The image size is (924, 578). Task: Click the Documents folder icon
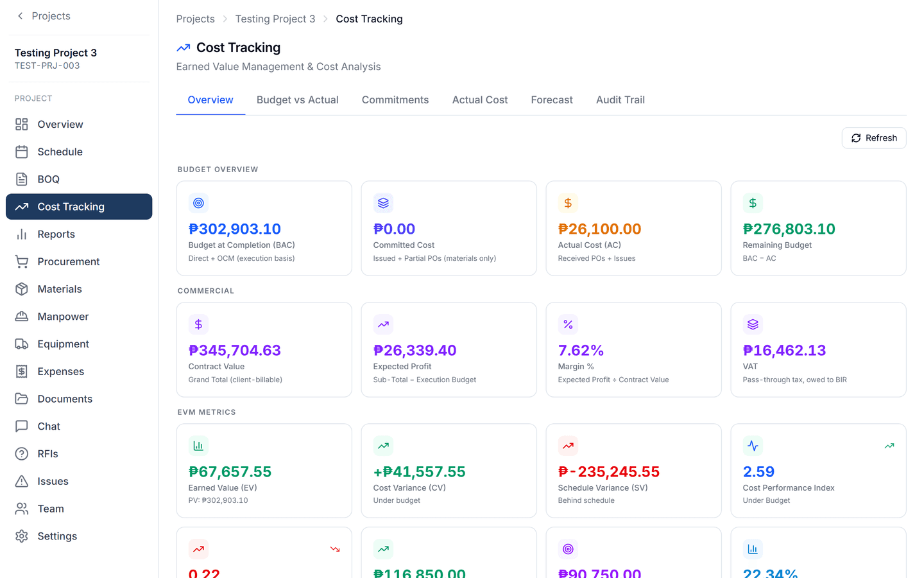22,399
